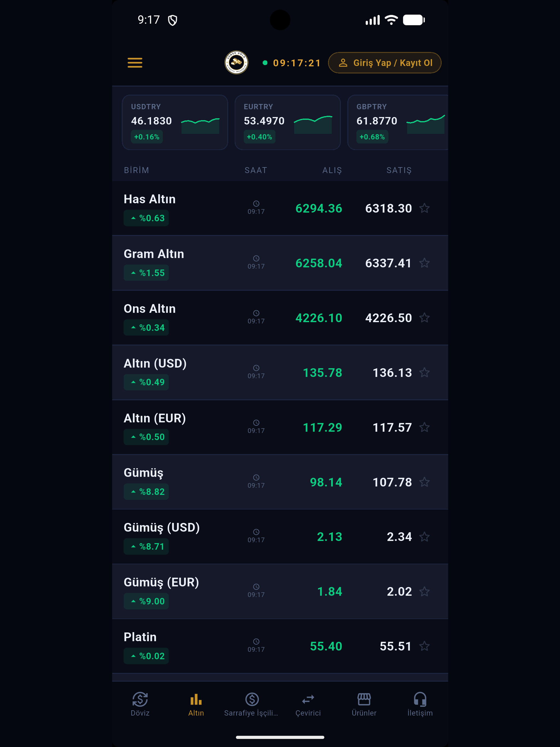This screenshot has width=560, height=747.
Task: Select the Gümüş (EUR) row
Action: pos(280,591)
